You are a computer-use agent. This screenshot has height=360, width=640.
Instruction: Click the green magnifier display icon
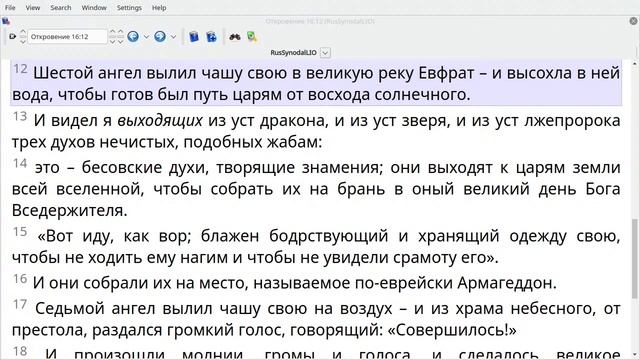[x=252, y=37]
